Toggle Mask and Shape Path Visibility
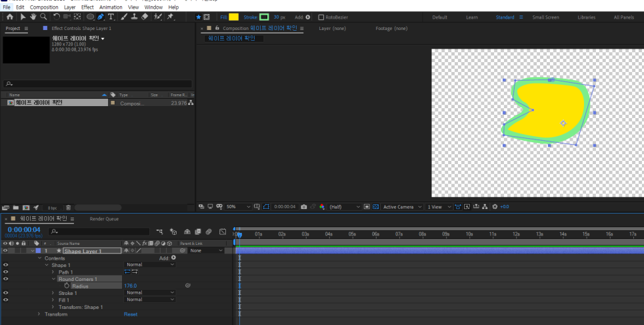 [266, 207]
